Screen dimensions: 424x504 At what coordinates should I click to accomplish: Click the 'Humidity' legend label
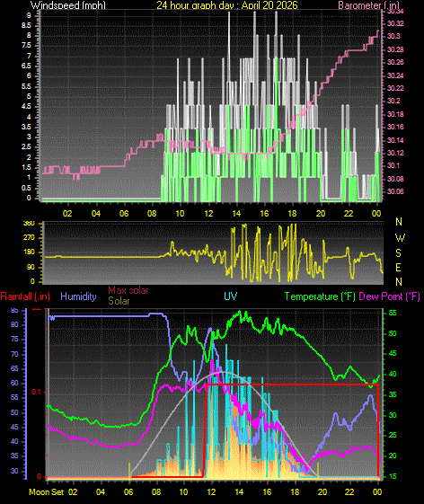[x=78, y=296]
